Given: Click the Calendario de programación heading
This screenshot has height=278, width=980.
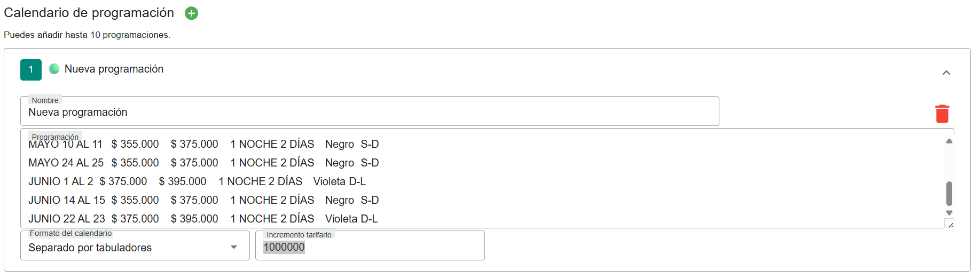Looking at the screenshot, I should click(x=89, y=13).
